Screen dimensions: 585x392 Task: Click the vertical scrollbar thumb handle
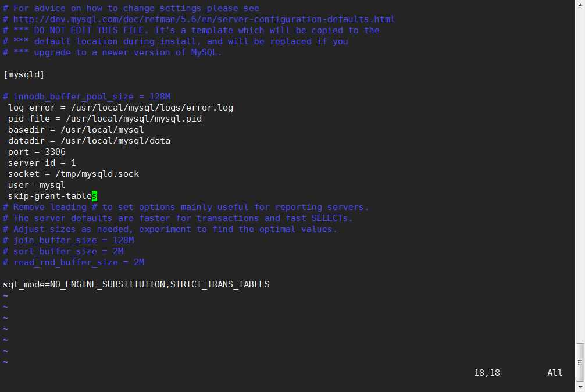pos(580,362)
